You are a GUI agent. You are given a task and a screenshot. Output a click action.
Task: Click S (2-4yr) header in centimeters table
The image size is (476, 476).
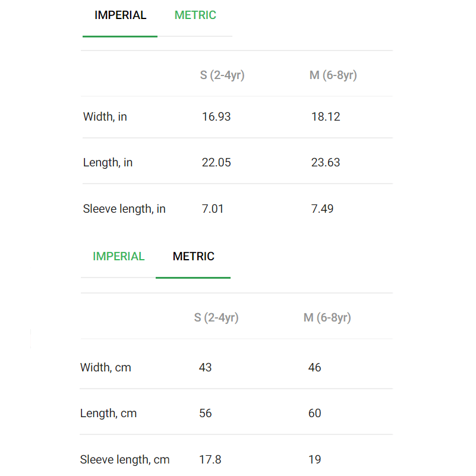pyautogui.click(x=216, y=318)
